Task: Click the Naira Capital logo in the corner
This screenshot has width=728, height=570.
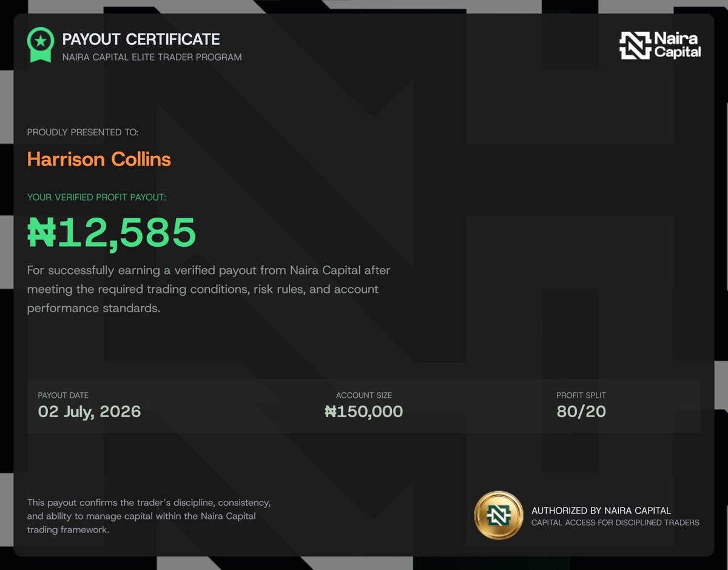Action: tap(660, 45)
